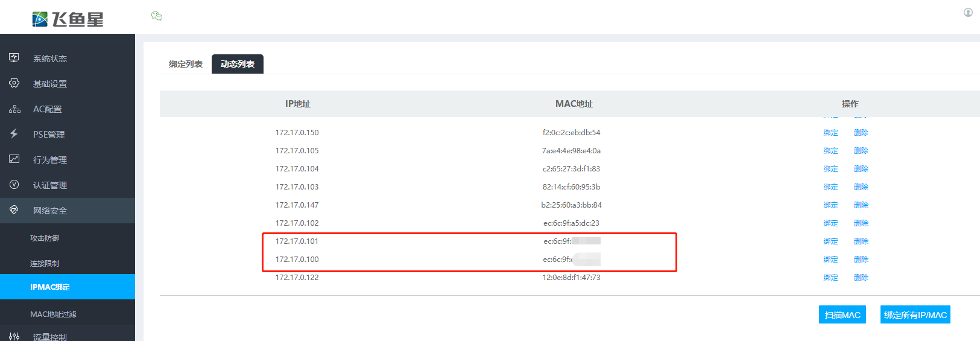Switch to the 绑定列表 tab
Image resolution: width=980 pixels, height=341 pixels.
(186, 64)
